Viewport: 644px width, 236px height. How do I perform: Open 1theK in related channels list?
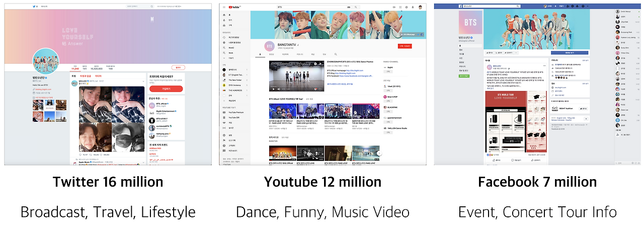tap(393, 86)
